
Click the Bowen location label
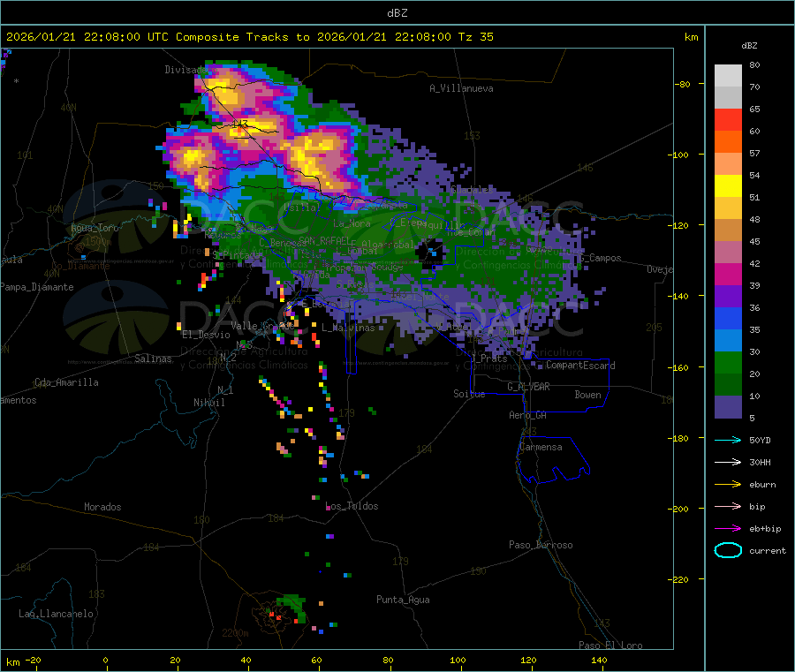tap(587, 395)
